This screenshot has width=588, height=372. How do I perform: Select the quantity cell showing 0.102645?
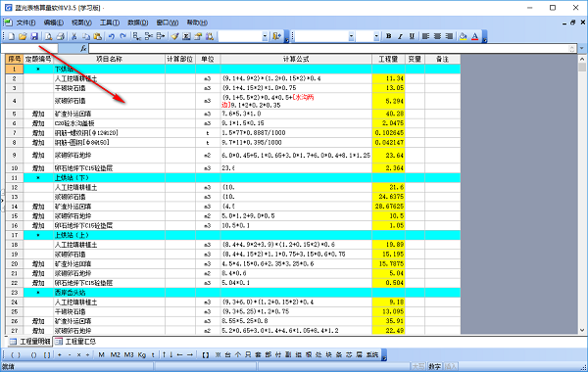388,133
